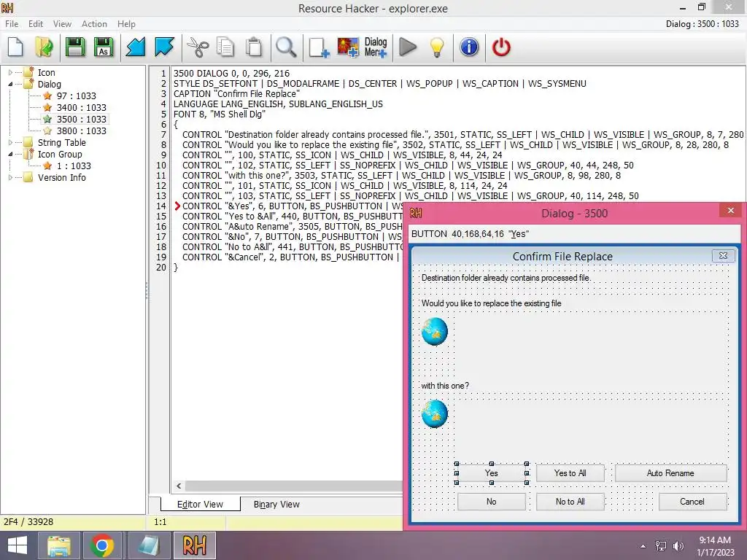Screen dimensions: 747x560
Task: Select icon group resource 1 : 1033
Action: (x=74, y=166)
